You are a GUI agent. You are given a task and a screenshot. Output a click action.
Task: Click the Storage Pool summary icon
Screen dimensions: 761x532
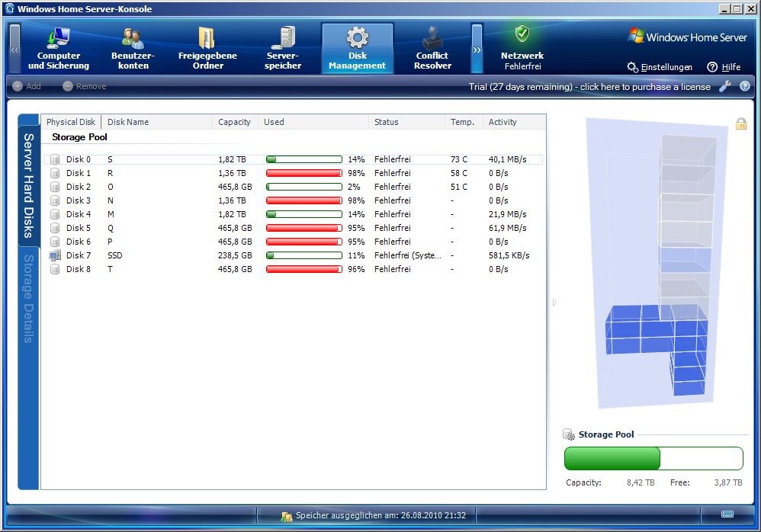[x=568, y=434]
